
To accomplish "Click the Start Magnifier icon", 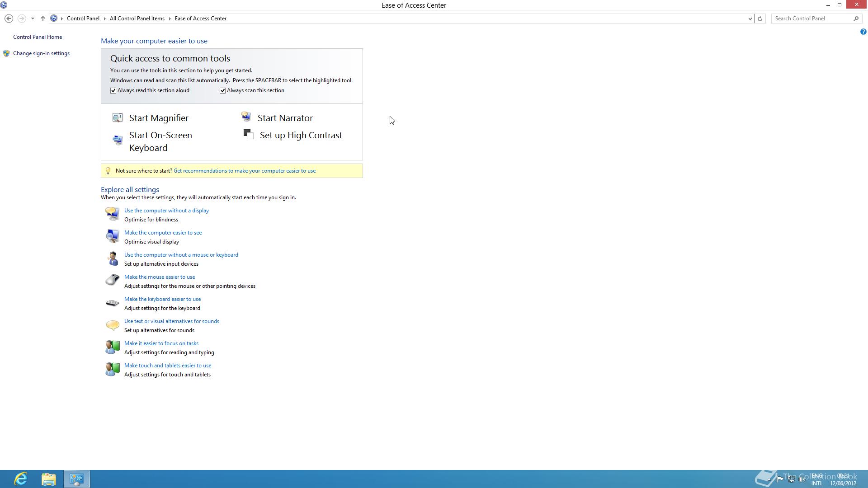I will pos(118,118).
